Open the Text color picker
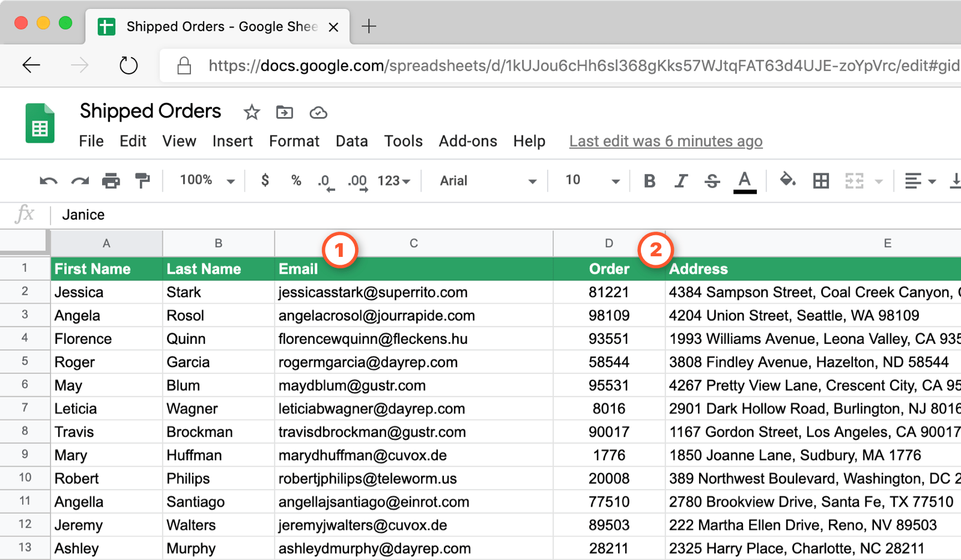This screenshot has width=961, height=560. (x=744, y=180)
